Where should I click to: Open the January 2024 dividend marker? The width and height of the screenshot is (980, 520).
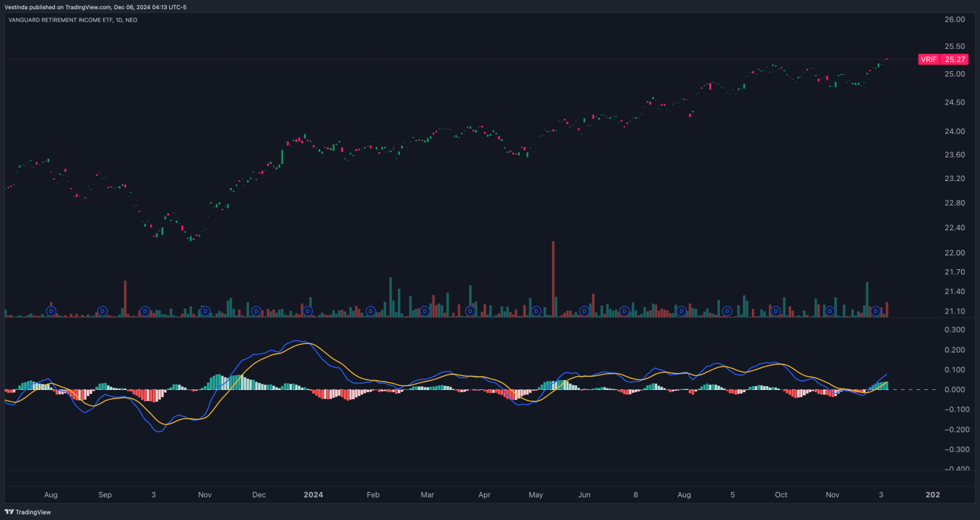click(x=307, y=311)
